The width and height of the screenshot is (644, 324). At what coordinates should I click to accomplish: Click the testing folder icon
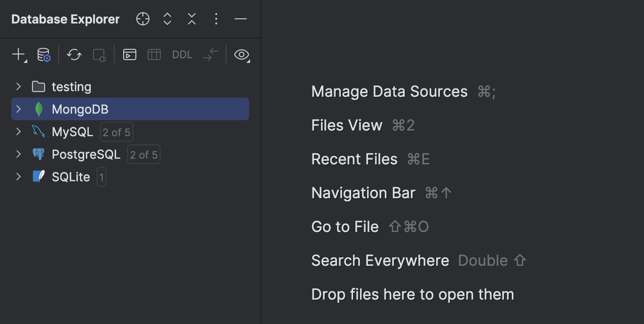click(x=39, y=86)
